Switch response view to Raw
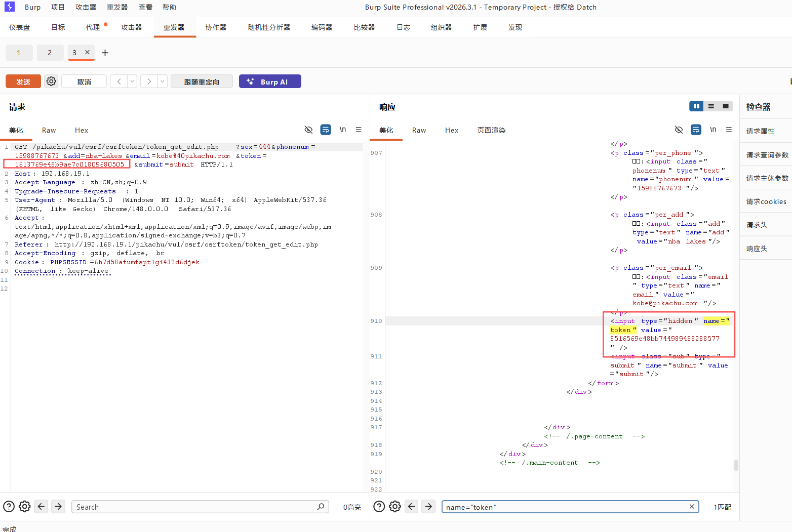Viewport: 792px width, 532px height. coord(419,130)
